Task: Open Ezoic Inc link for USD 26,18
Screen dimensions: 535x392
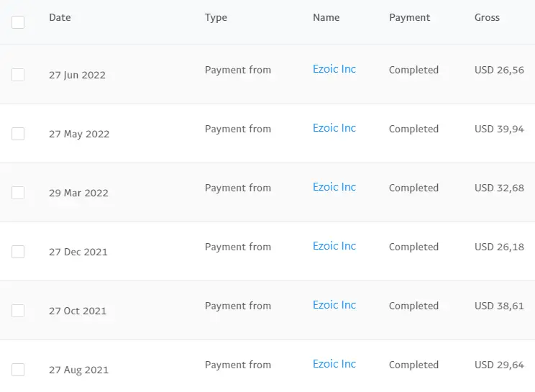Action: [x=334, y=246]
